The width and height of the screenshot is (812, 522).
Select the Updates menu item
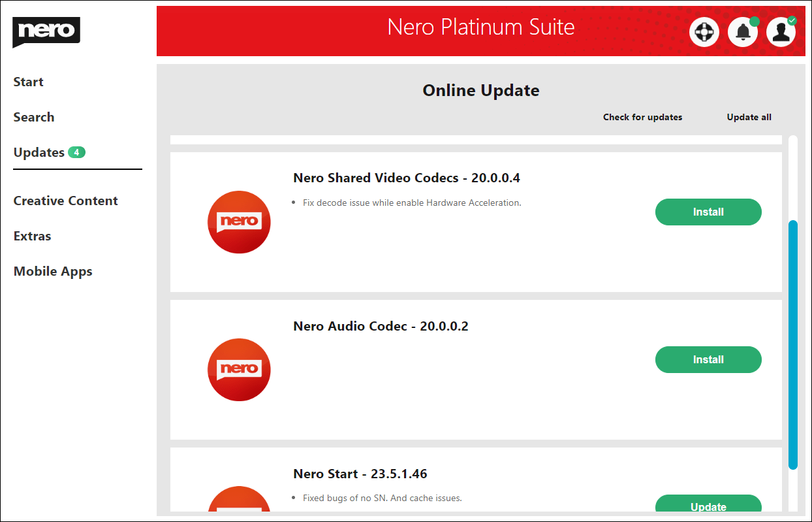39,152
